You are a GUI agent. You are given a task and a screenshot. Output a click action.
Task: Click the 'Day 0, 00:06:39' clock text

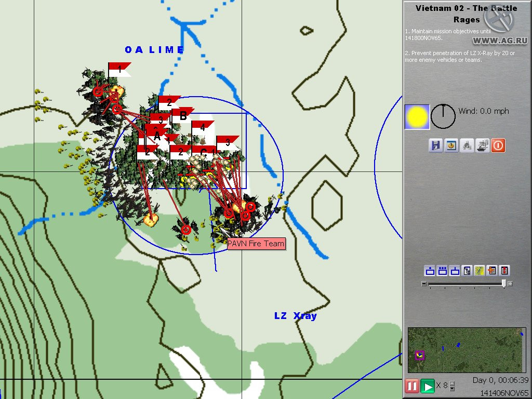click(500, 380)
